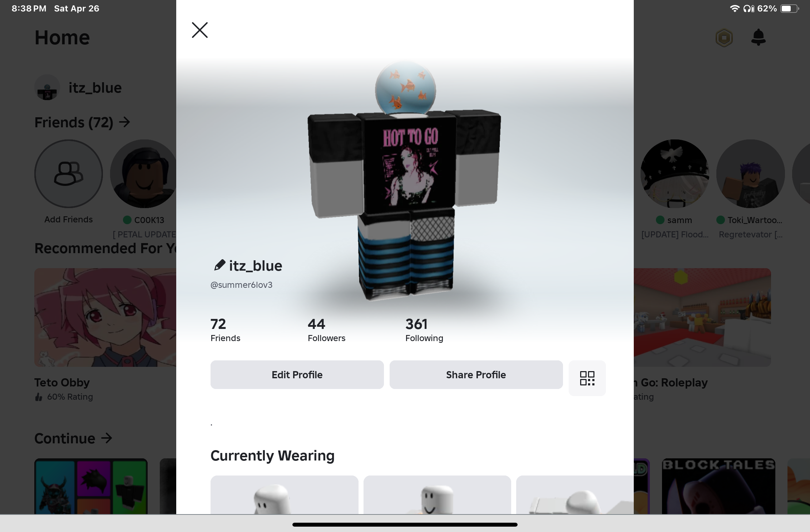This screenshot has height=532, width=810.
Task: Open samm friend avatar
Action: [675, 174]
